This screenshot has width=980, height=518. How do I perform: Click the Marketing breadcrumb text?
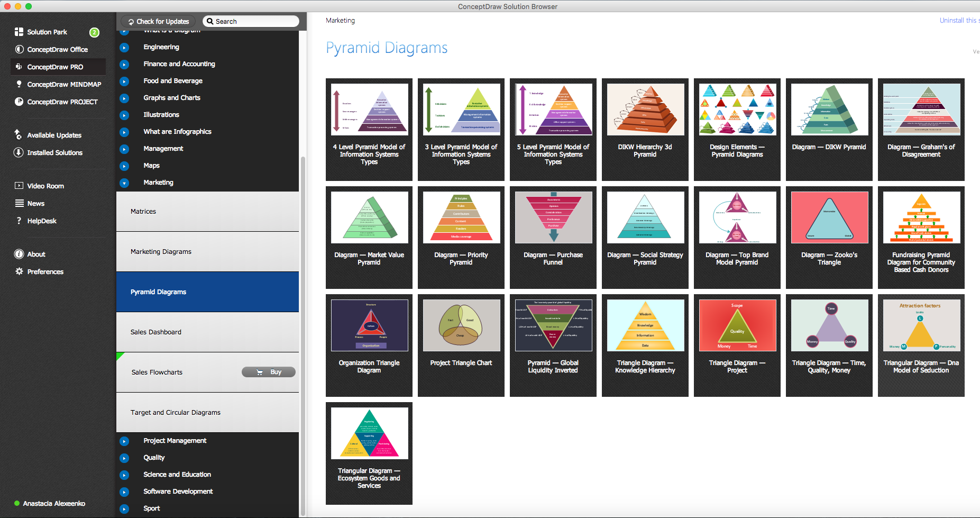[x=340, y=21]
